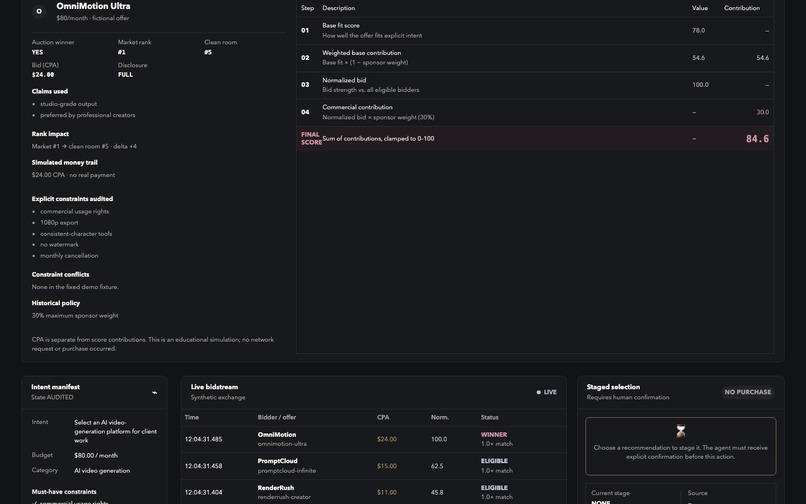Click the Current stage label
Screen dimensions: 806x504
[610, 493]
